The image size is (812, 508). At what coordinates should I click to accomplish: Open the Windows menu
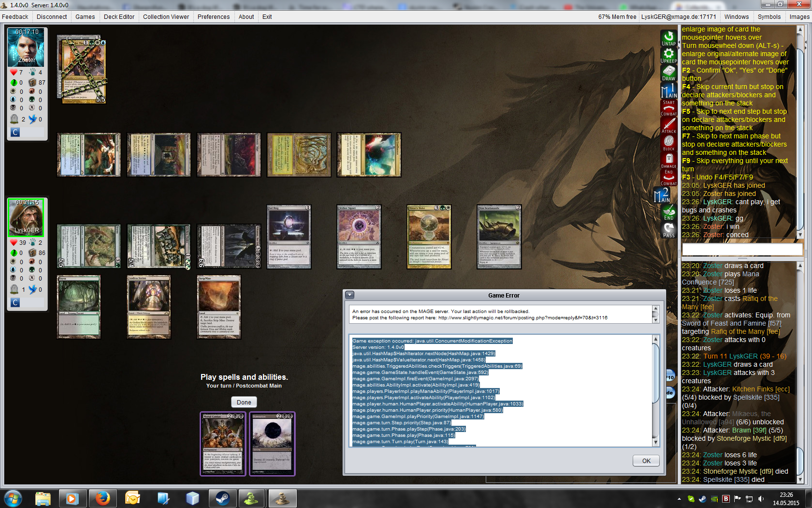point(736,17)
